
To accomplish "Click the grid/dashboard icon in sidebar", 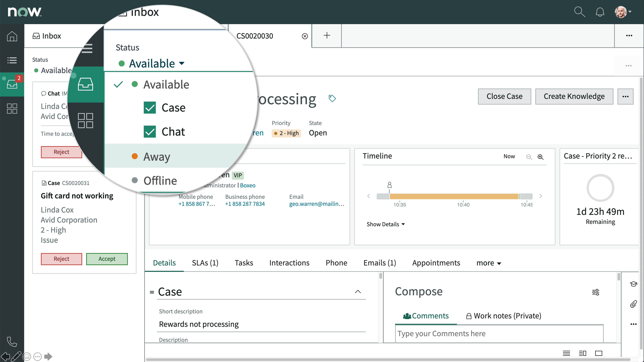I will click(12, 109).
